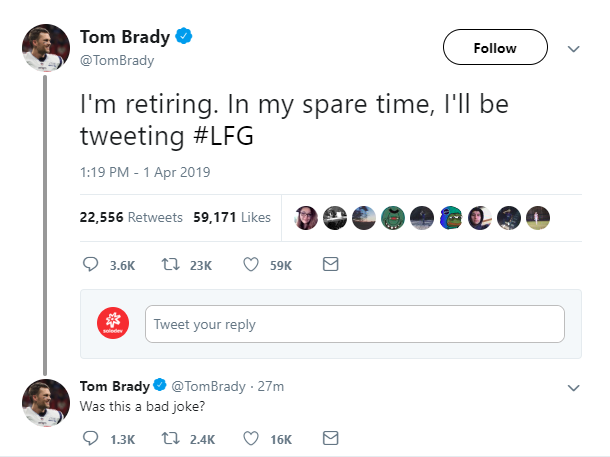Screen dimensions: 610x457
Task: Reply to the 'Was this a bad joke?' tweet
Action: tap(90, 438)
